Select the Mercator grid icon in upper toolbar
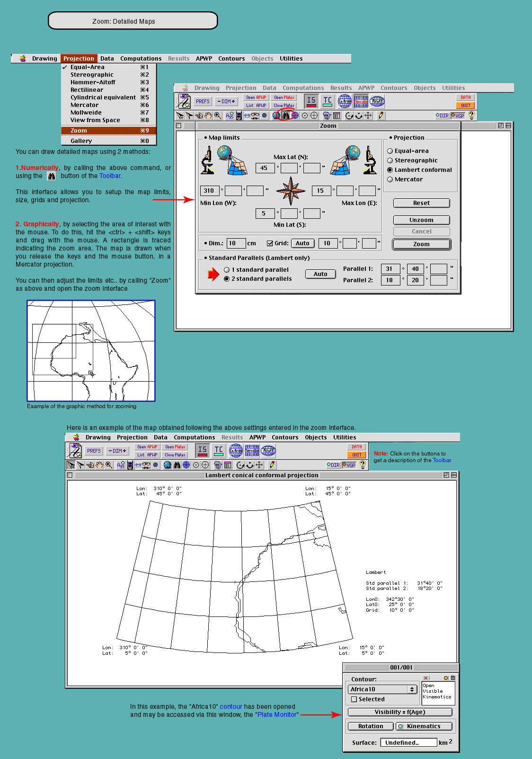 (361, 101)
